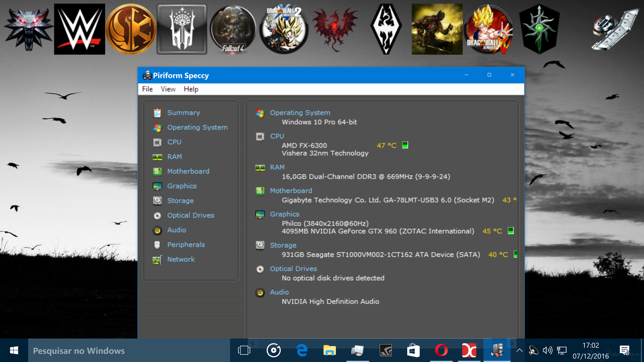Click the Graphics heading link in summary
Screen dimensions: 644x362
[x=285, y=214]
